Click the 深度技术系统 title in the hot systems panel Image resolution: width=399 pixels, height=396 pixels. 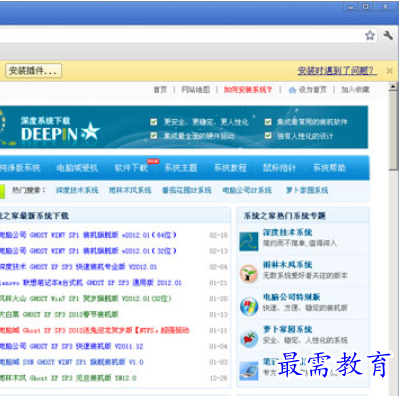coord(287,232)
